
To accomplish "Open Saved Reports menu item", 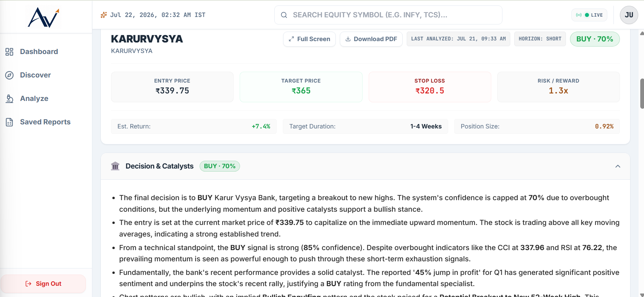I will coord(46,122).
